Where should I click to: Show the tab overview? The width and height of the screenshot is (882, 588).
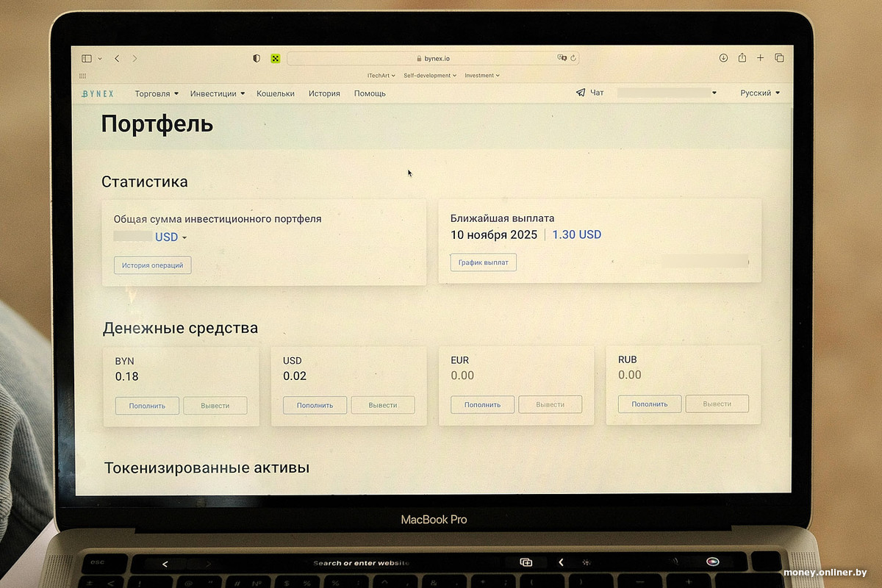coord(780,58)
